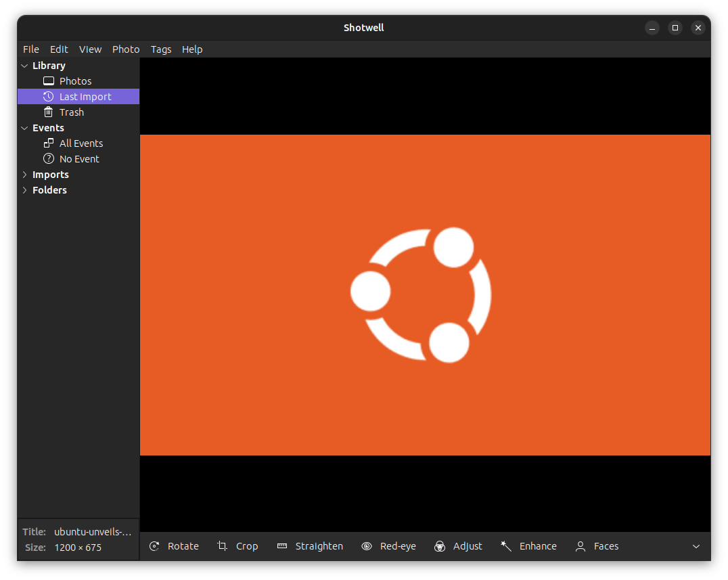
Task: Click the Rotate tool icon
Action: pos(154,546)
